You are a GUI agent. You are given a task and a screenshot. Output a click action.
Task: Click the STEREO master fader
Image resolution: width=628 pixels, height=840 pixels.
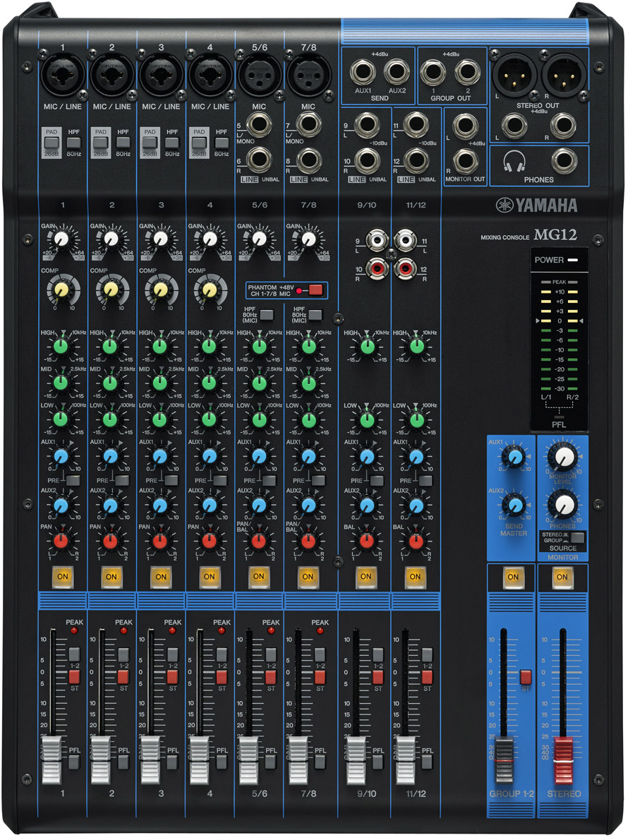tap(563, 760)
